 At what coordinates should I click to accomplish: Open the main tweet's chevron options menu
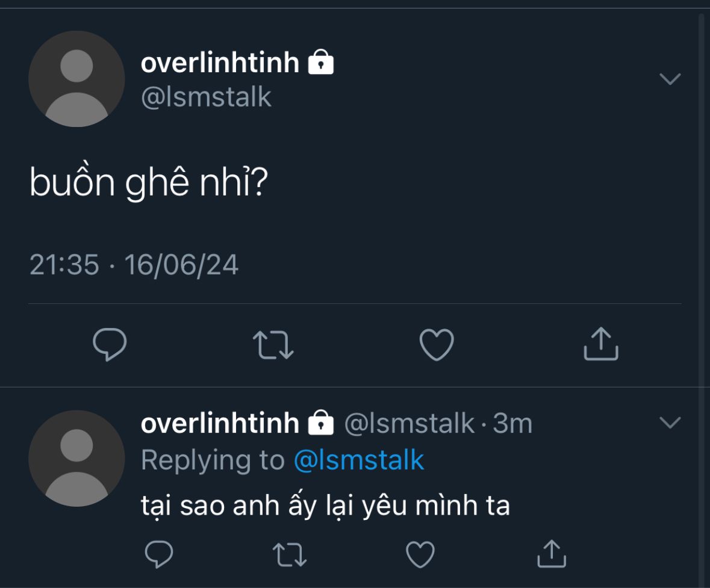[670, 79]
